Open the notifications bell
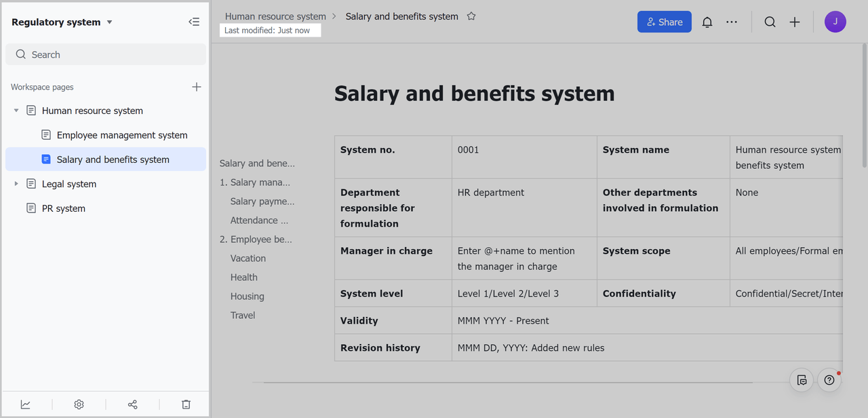This screenshot has height=418, width=868. coord(707,22)
